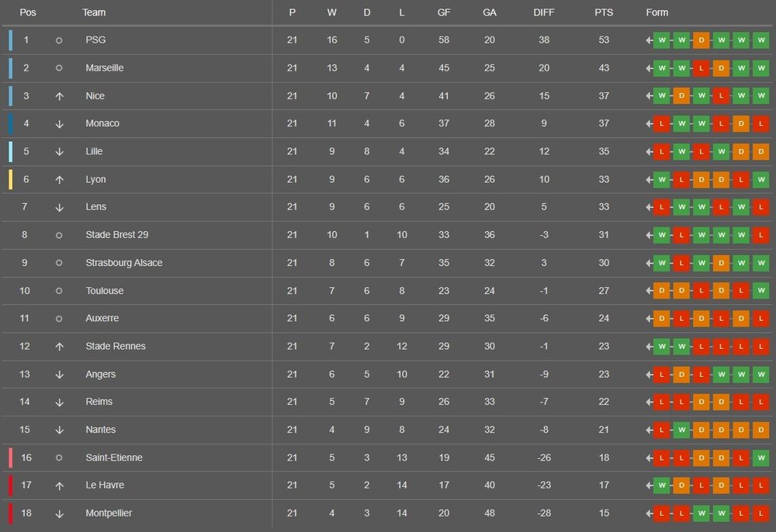
Task: Click the down arrow next to Lens
Action: click(59, 207)
